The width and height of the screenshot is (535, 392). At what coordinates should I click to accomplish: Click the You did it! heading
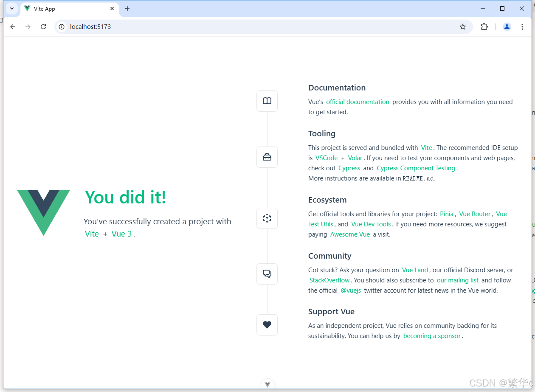point(125,197)
